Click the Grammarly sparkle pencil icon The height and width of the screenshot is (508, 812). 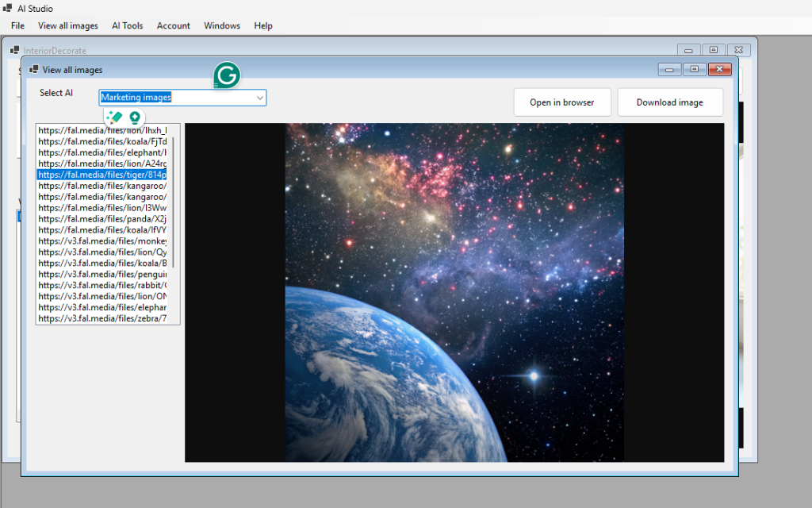(x=114, y=117)
